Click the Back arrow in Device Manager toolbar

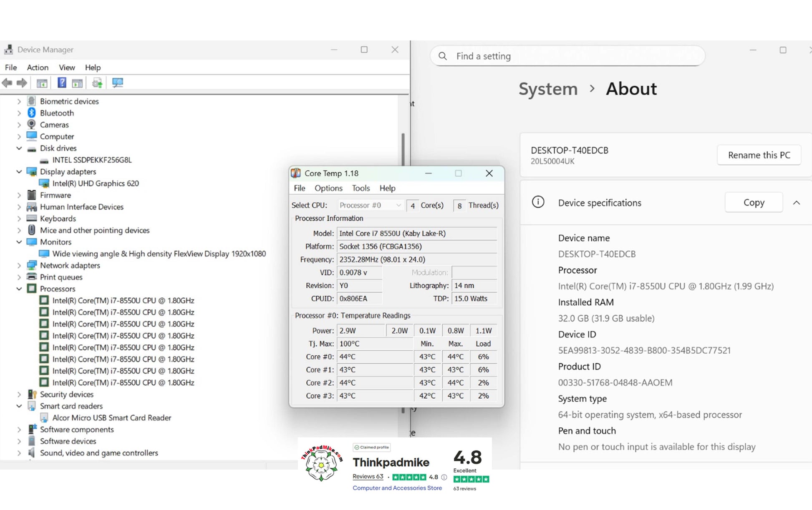pyautogui.click(x=7, y=83)
